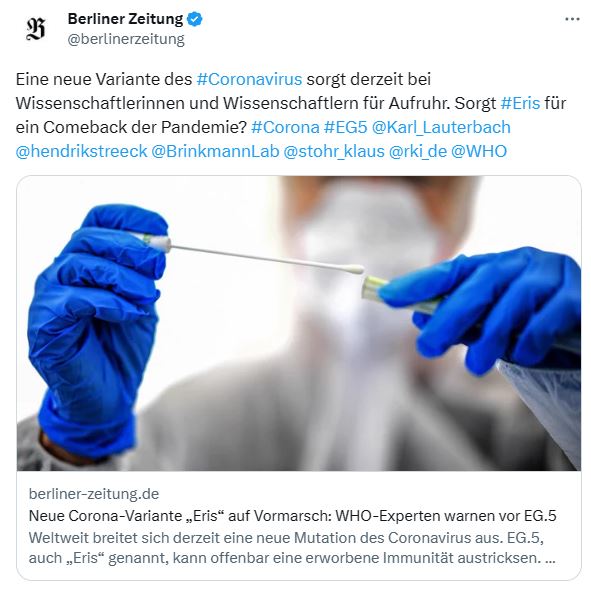Open the @BrinkmannLab mention
Viewport: 591px width, 589px height.
pos(215,151)
